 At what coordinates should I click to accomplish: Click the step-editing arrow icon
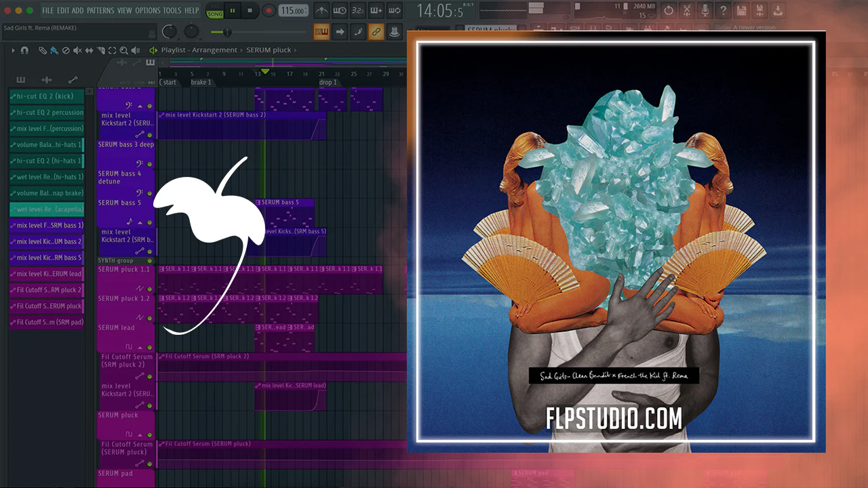[x=340, y=31]
